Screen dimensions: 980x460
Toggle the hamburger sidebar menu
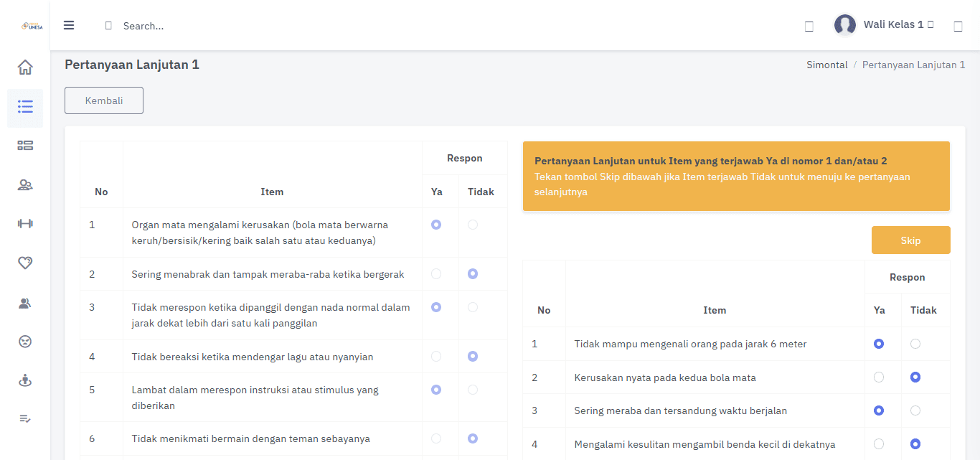click(69, 25)
